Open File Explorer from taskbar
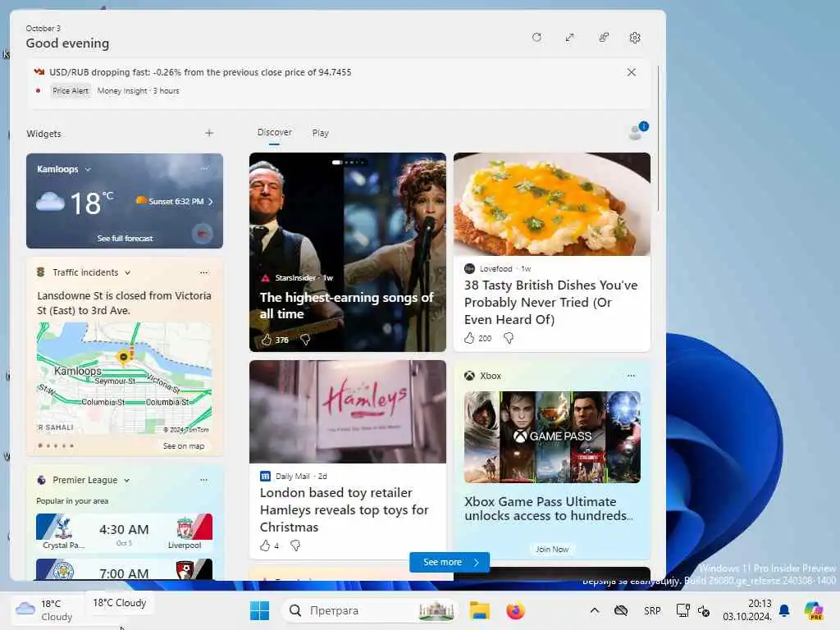The image size is (840, 630). [479, 610]
